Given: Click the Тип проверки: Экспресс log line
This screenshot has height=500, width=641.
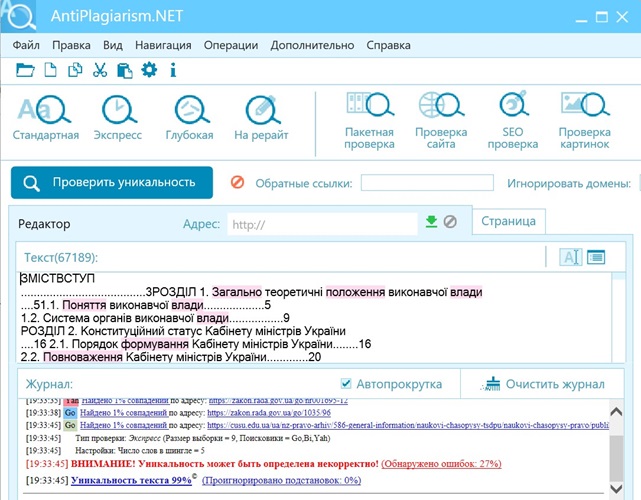Looking at the screenshot, I should coord(202,438).
